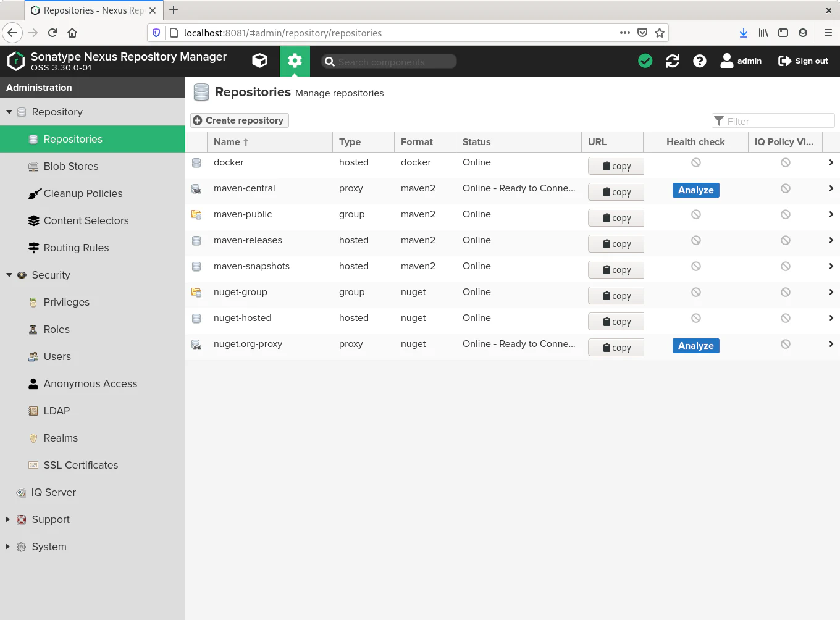
Task: Open Blob Stores in sidebar
Action: pyautogui.click(x=70, y=166)
